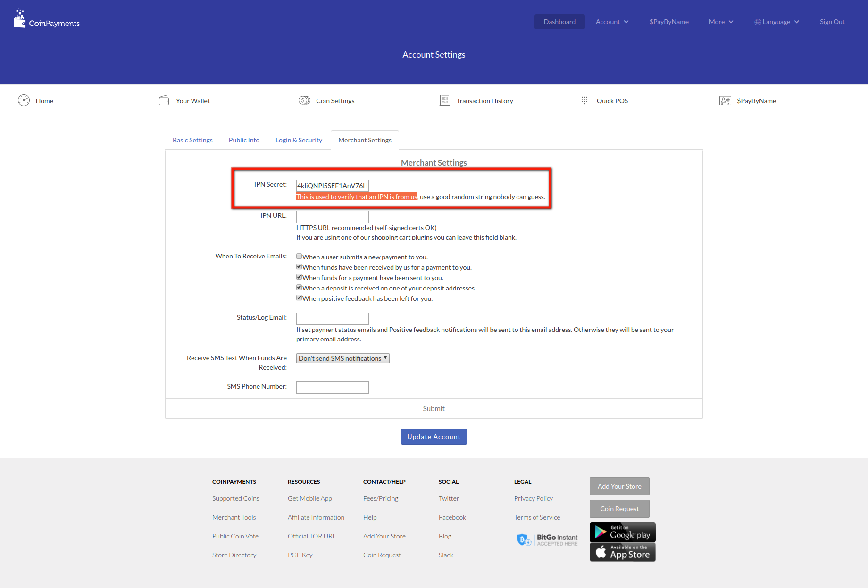Open Terms of Service footer link
The width and height of the screenshot is (868, 588).
[537, 517]
